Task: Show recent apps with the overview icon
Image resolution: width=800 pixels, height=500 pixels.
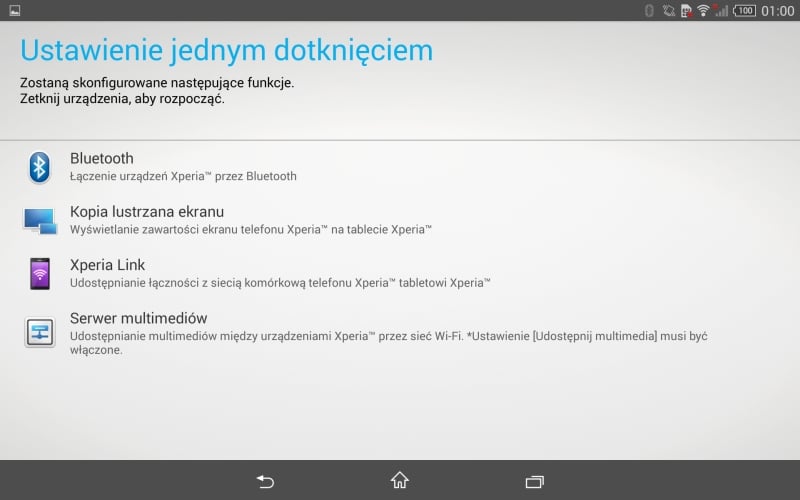Action: (x=534, y=482)
